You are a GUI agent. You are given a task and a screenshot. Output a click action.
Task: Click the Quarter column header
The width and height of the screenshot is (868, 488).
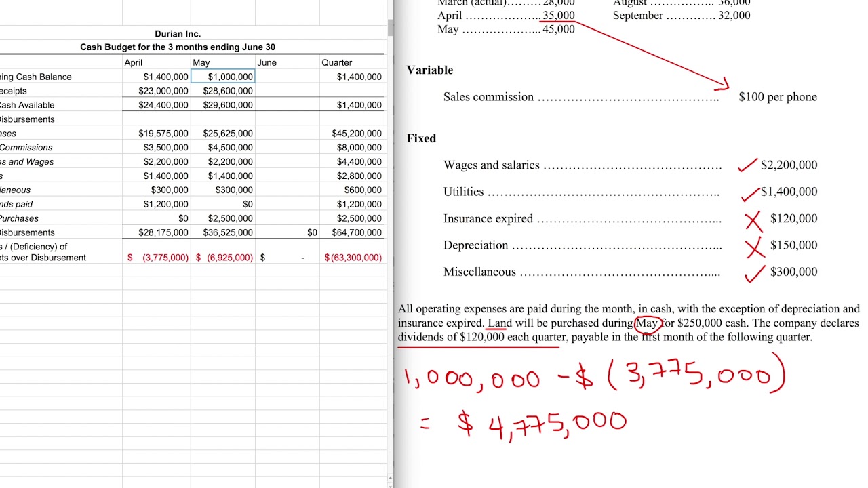(x=352, y=62)
